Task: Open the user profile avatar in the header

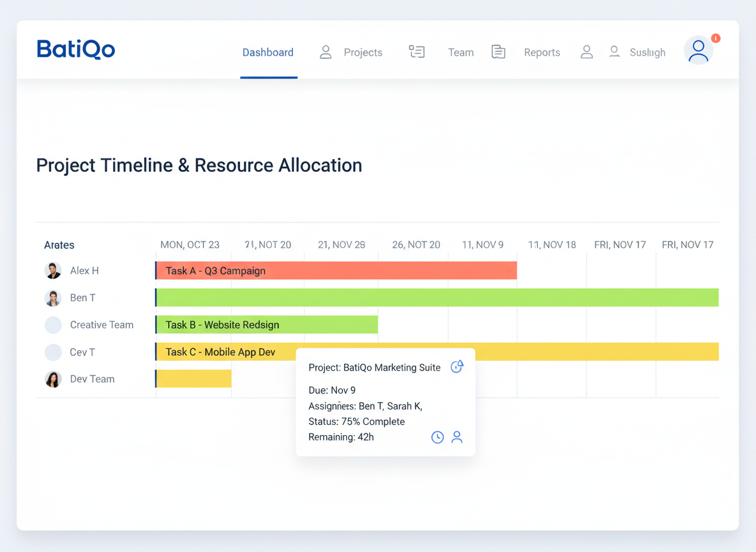Action: click(698, 51)
